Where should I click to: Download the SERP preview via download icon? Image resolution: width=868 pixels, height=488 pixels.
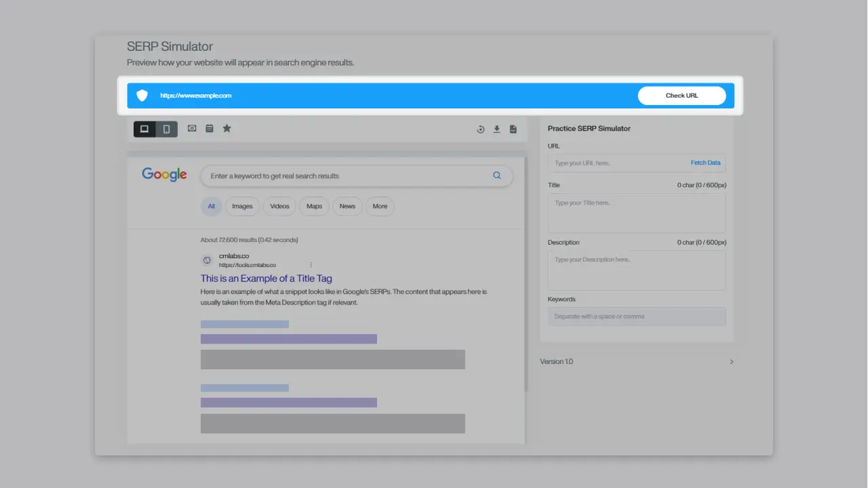click(x=496, y=129)
